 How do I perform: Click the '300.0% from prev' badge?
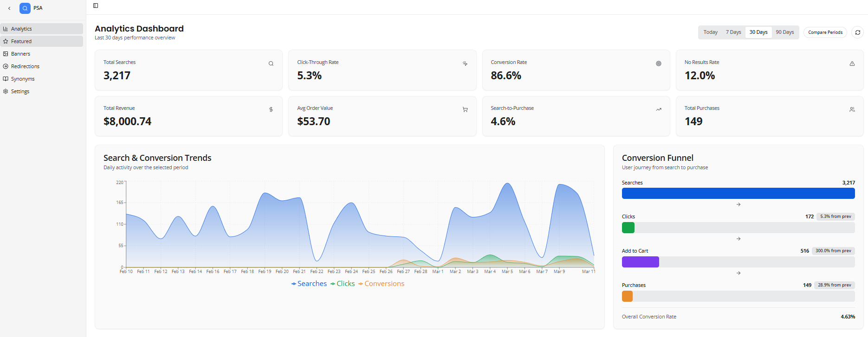(833, 251)
